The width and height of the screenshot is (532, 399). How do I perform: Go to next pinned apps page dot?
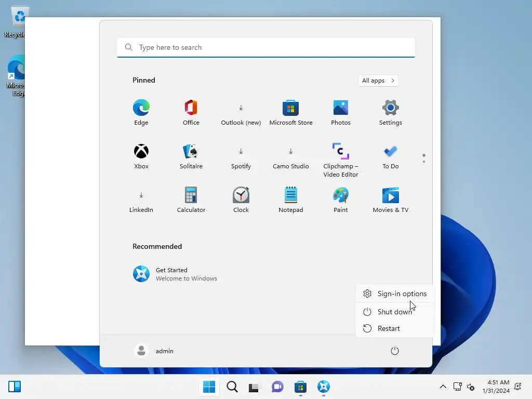click(424, 162)
